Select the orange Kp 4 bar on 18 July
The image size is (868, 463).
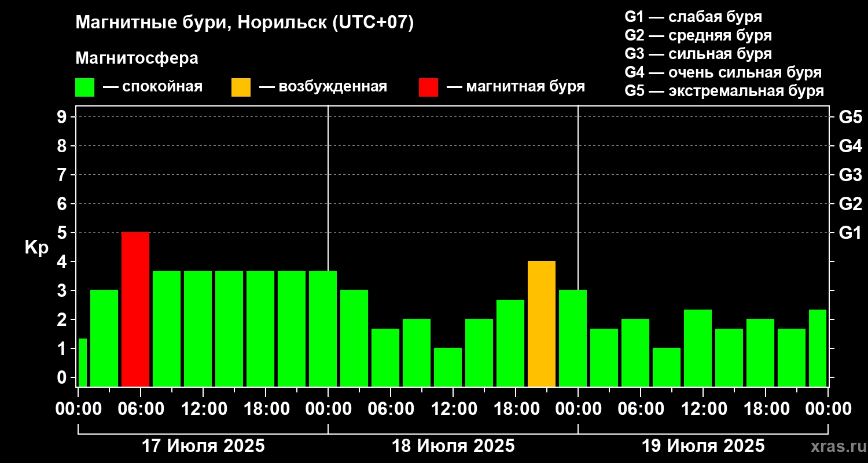[542, 324]
